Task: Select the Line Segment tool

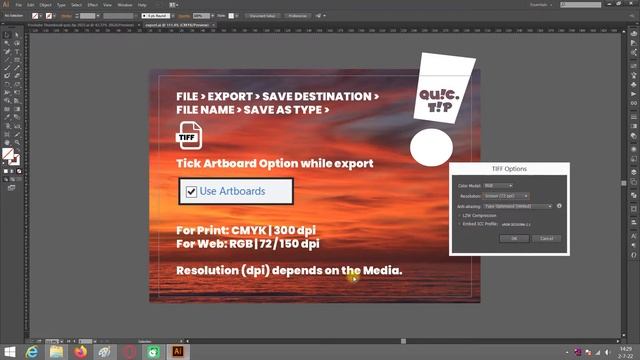Action: click(x=7, y=60)
